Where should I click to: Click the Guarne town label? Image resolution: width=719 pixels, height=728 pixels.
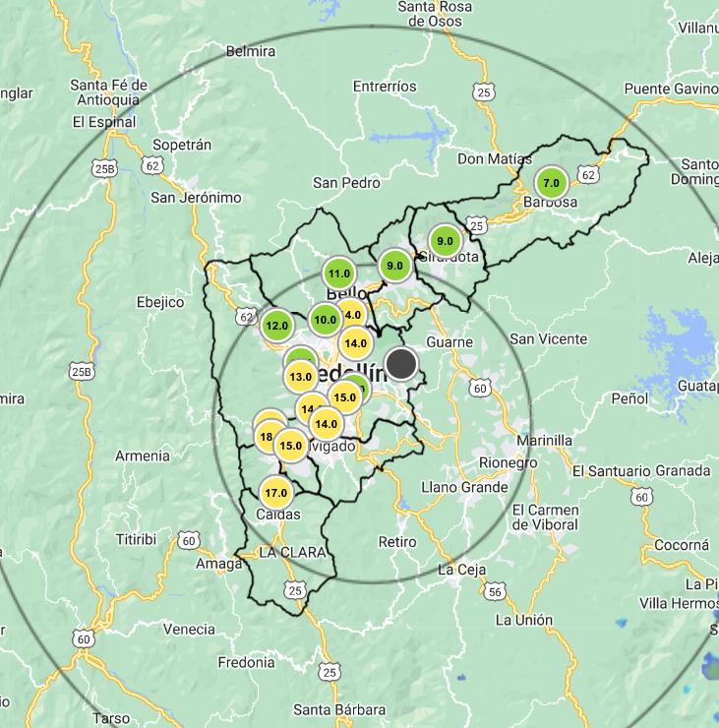449,342
